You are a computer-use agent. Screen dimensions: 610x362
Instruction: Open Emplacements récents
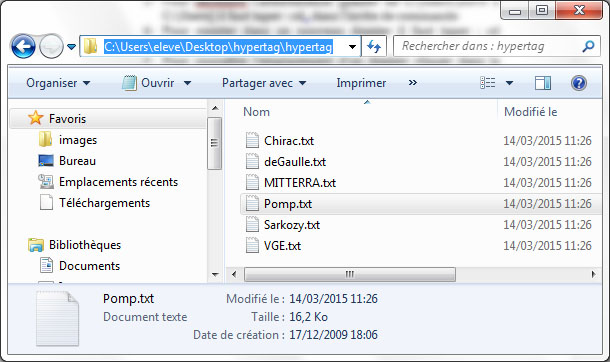(118, 182)
